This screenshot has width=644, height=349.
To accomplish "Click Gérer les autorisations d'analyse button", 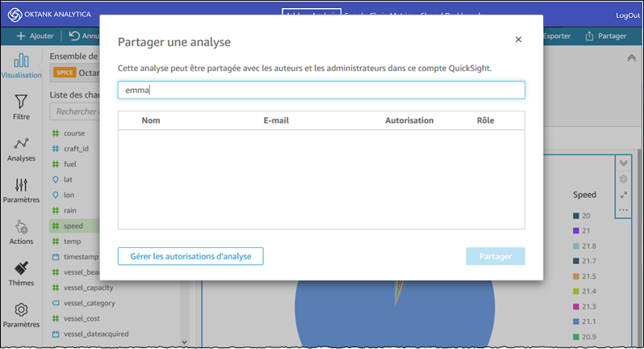I will (190, 256).
